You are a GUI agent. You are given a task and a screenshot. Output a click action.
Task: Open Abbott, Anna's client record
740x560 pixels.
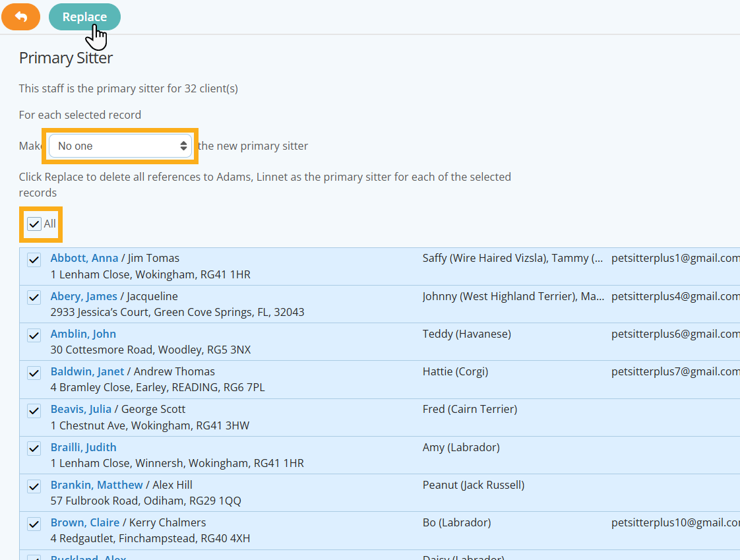tap(84, 258)
